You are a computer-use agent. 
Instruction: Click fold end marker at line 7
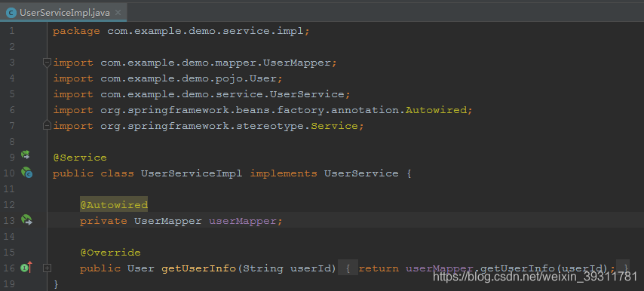tap(48, 126)
